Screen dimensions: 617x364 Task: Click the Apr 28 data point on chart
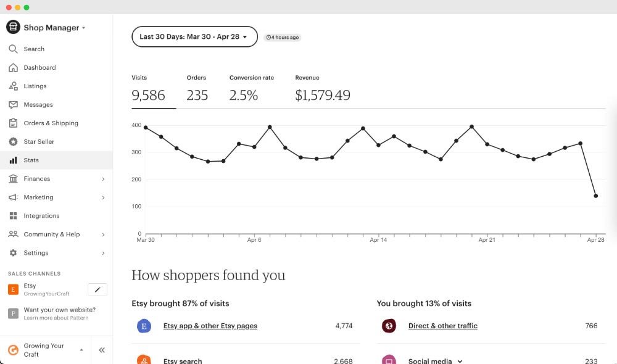click(x=596, y=196)
